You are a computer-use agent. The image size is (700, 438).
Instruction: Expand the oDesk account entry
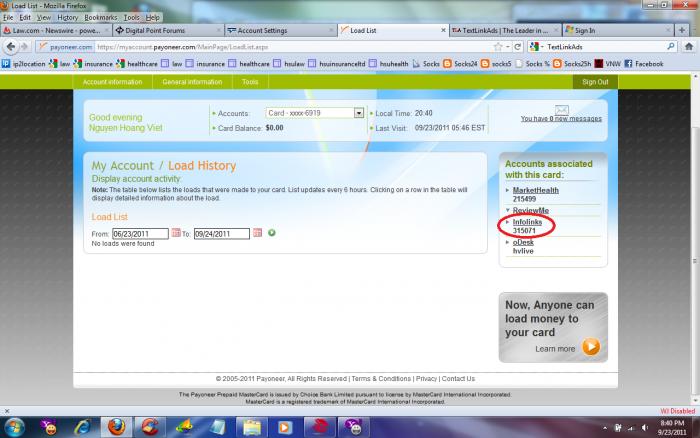click(508, 242)
